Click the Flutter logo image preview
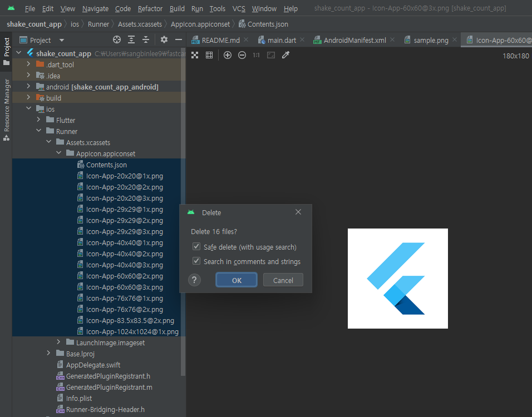Image resolution: width=532 pixels, height=417 pixels. (398, 279)
